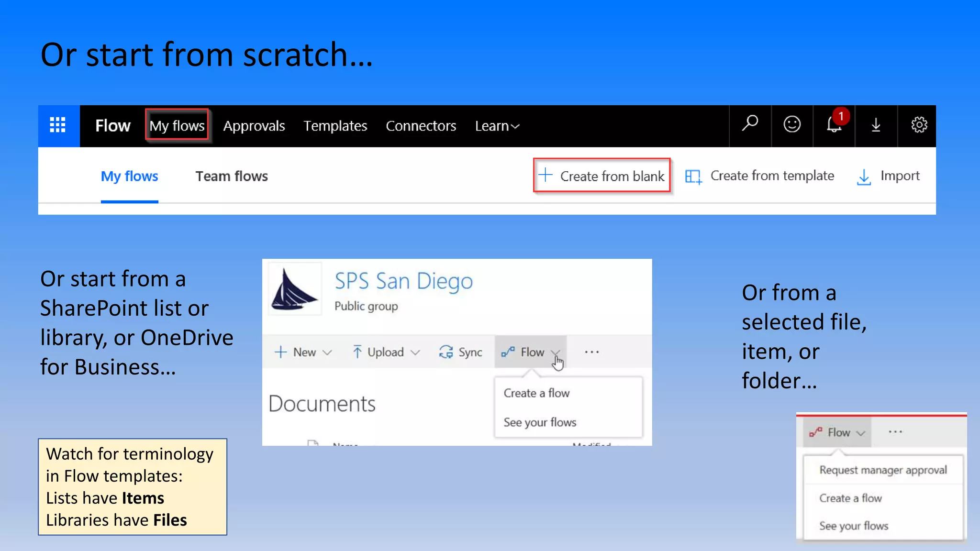Click the search magnifier icon
The image size is (980, 551).
point(750,124)
